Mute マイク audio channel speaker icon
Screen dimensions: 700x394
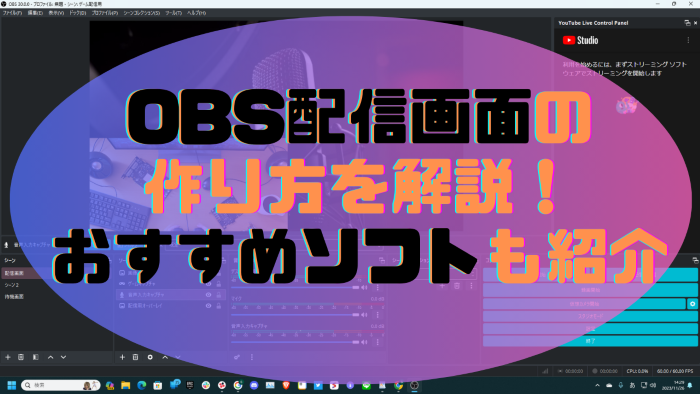364,315
